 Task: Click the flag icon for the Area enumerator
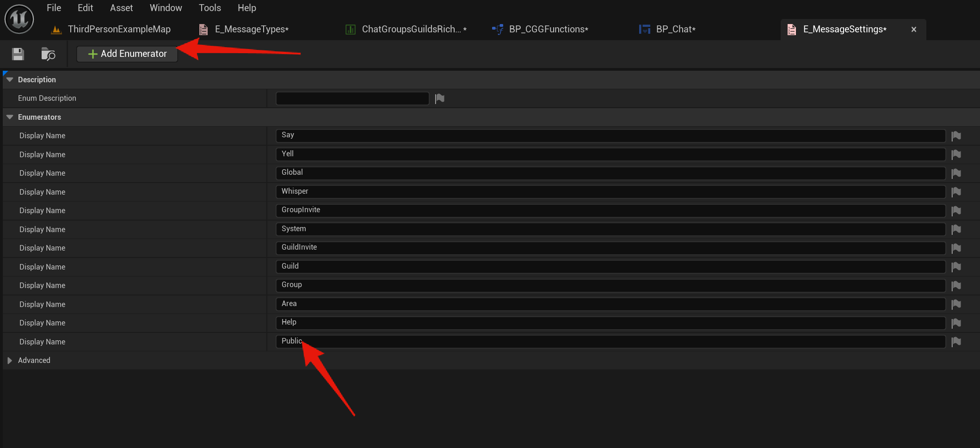pyautogui.click(x=956, y=304)
